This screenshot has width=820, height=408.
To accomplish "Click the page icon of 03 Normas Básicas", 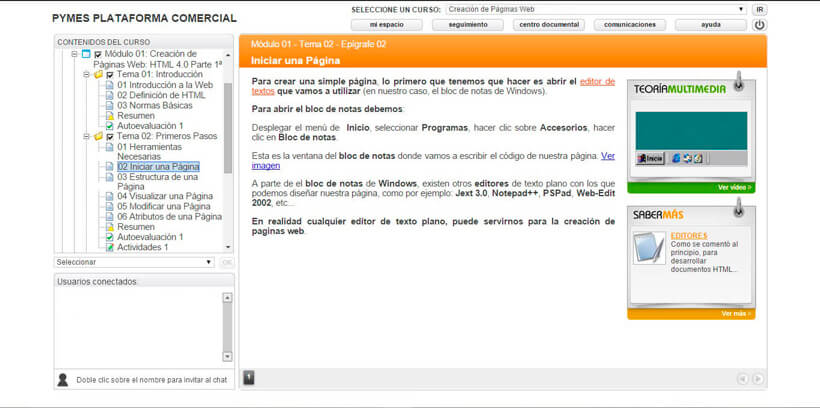I will coord(109,106).
